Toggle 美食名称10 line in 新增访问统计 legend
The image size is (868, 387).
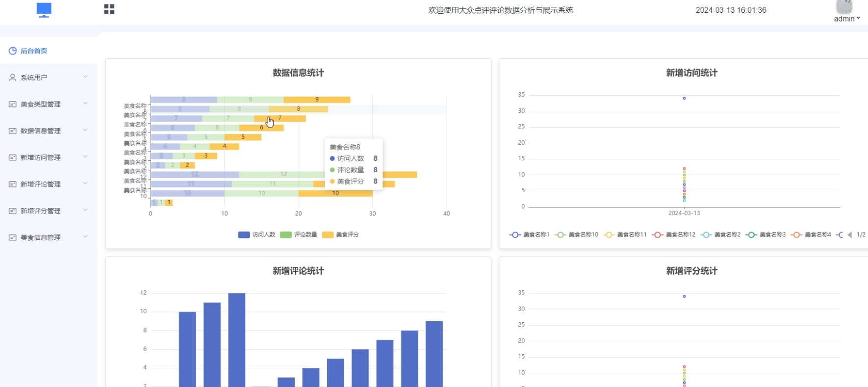coord(577,234)
